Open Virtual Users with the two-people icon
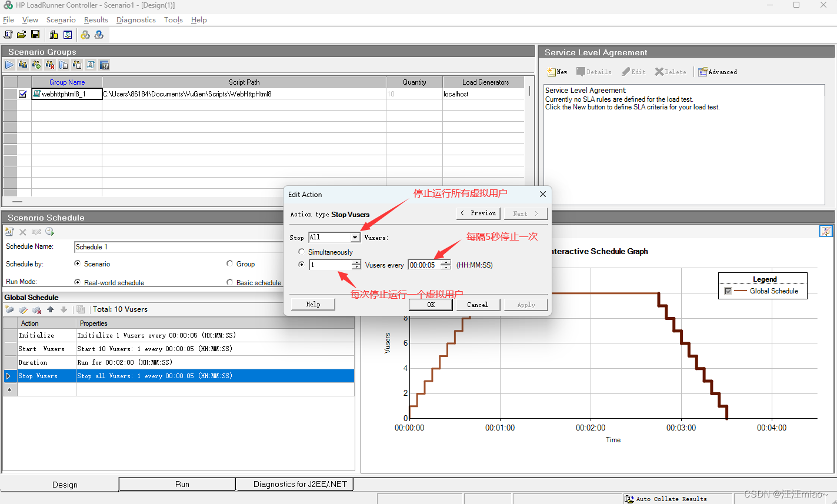The width and height of the screenshot is (837, 504). [x=23, y=65]
